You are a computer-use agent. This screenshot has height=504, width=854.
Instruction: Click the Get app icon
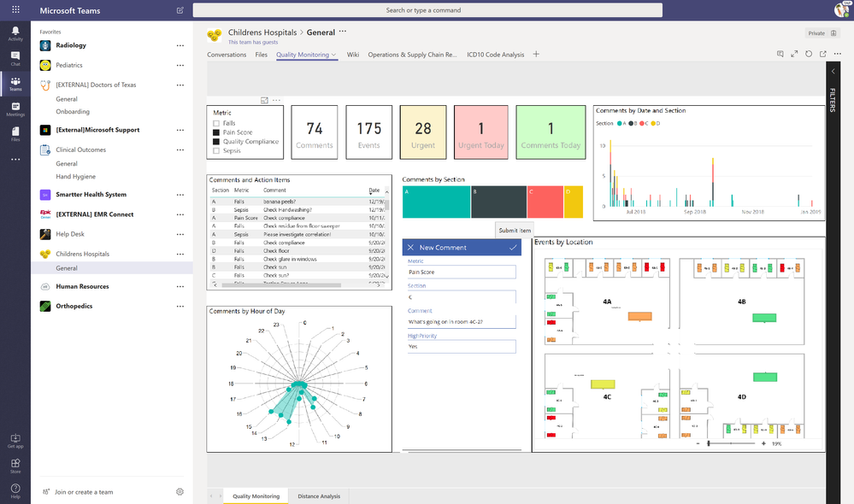[15, 441]
